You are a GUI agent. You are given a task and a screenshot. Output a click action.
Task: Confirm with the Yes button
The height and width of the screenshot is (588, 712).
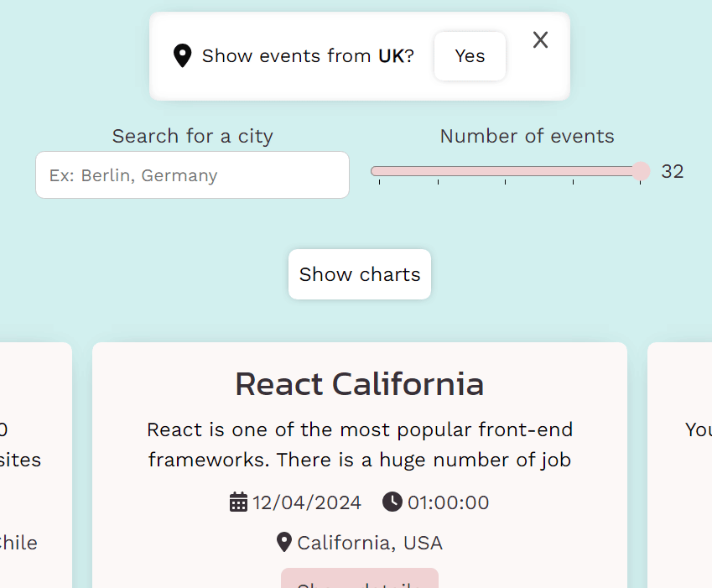(470, 56)
